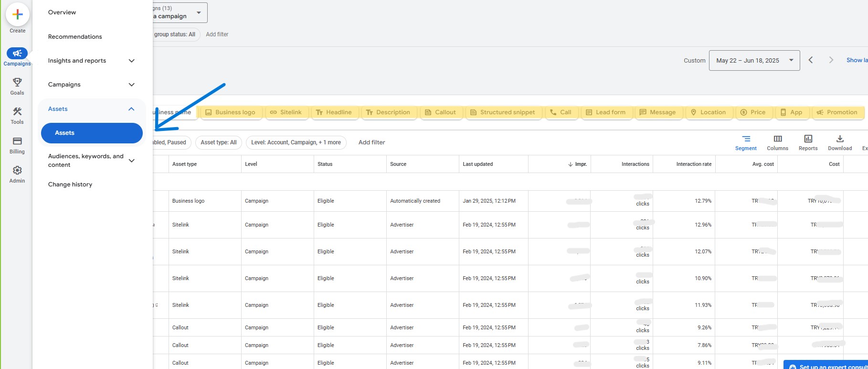
Task: Go to the previous date range
Action: click(x=811, y=60)
